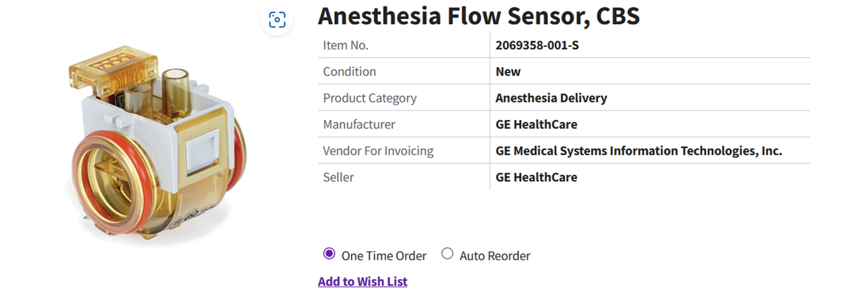Click the Seller row label

coord(338,177)
